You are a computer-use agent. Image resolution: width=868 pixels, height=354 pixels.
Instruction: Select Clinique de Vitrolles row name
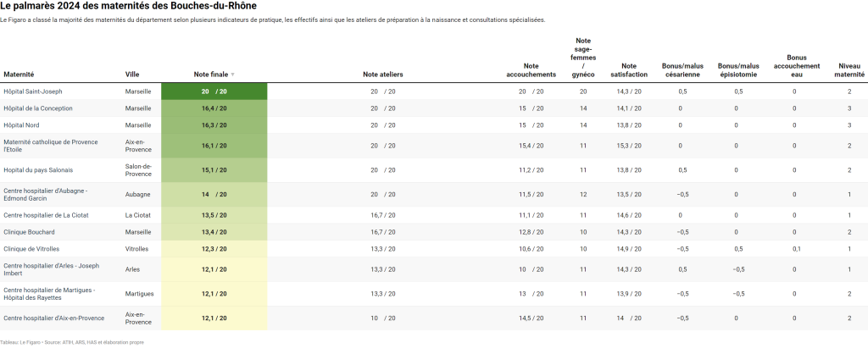(x=31, y=249)
